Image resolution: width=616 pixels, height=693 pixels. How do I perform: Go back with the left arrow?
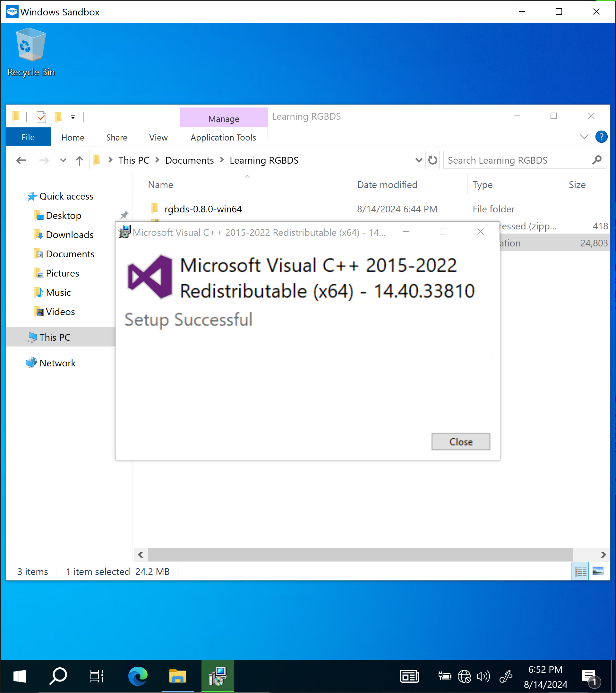pos(21,160)
